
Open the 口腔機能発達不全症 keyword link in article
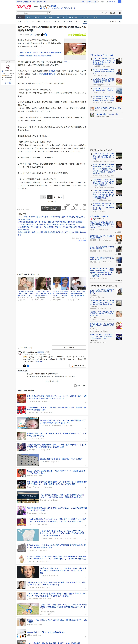pyautogui.click(x=48, y=74)
